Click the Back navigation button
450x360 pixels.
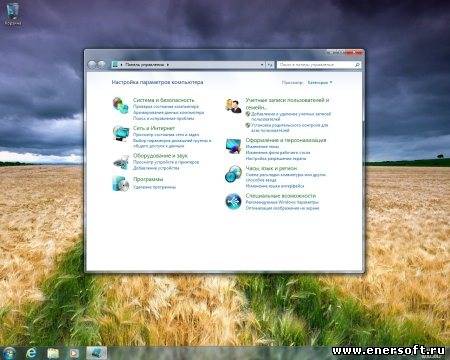click(x=92, y=64)
